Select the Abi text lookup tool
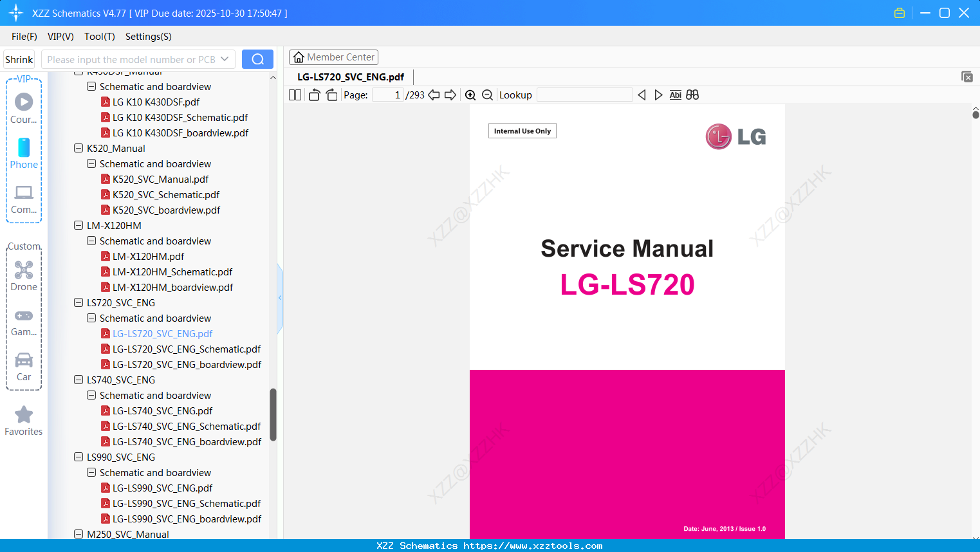This screenshot has height=552, width=980. [675, 95]
